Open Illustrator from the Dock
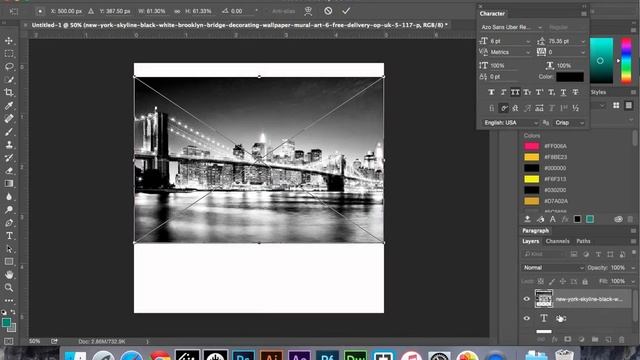This screenshot has width=640, height=360. pos(271,355)
